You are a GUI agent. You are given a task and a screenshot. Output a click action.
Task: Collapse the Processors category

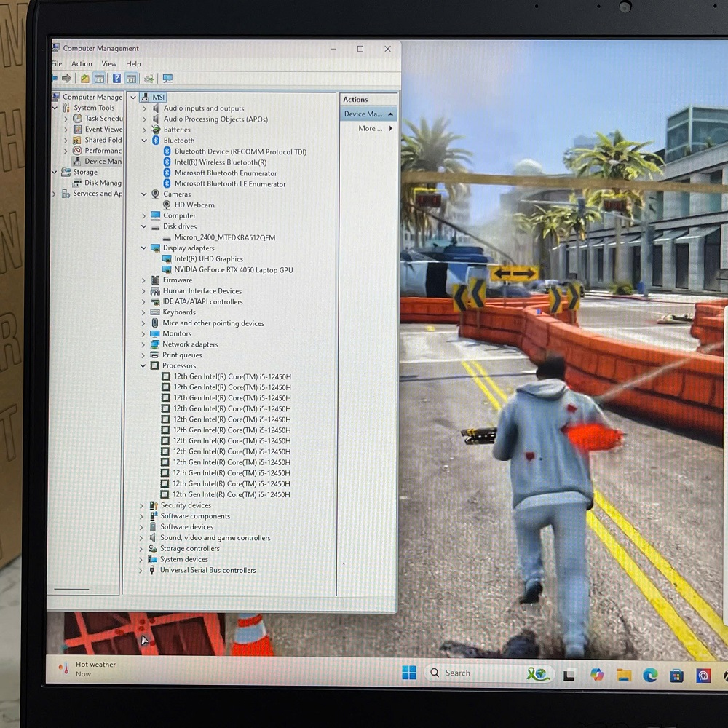[x=143, y=366]
